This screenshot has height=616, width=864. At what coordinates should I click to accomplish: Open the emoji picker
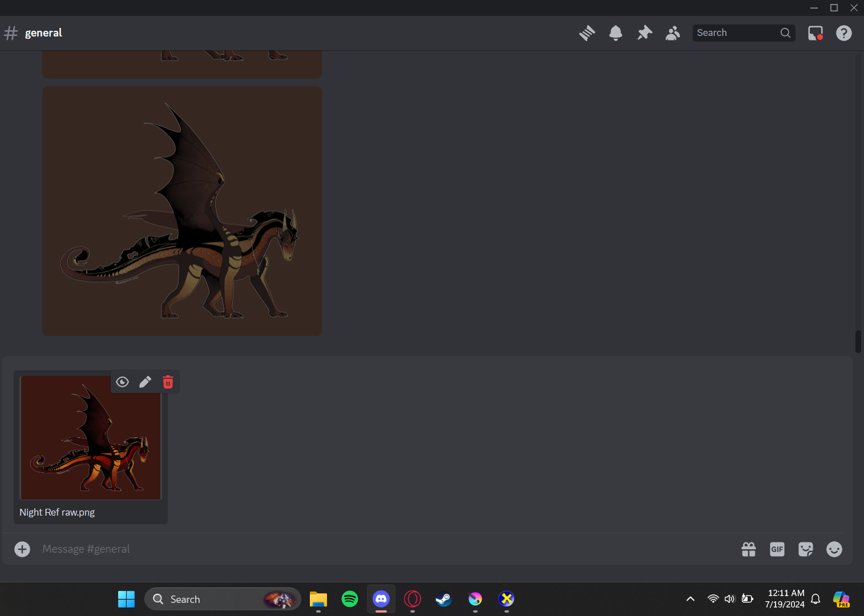click(834, 549)
